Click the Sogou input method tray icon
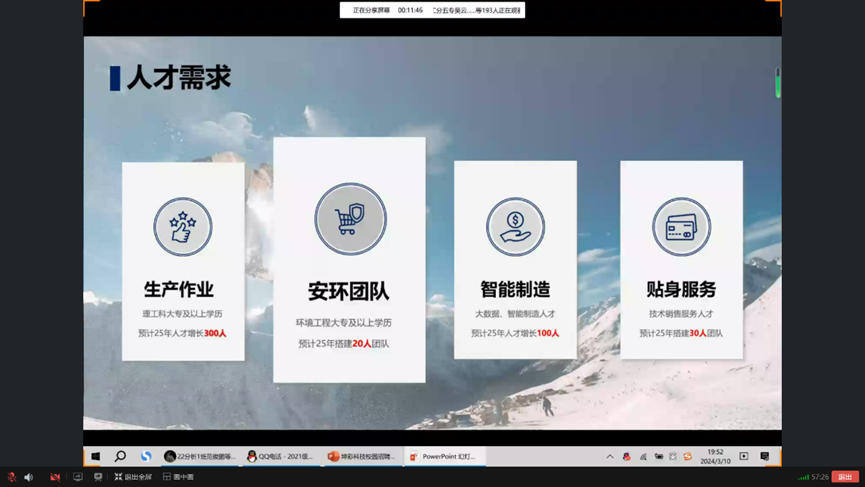This screenshot has width=865, height=487. pyautogui.click(x=688, y=456)
